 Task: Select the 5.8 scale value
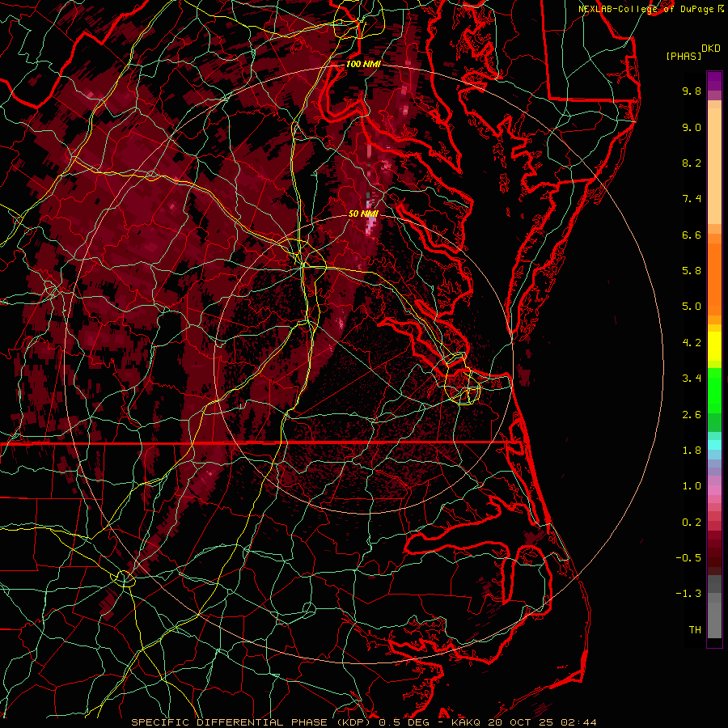click(x=692, y=271)
